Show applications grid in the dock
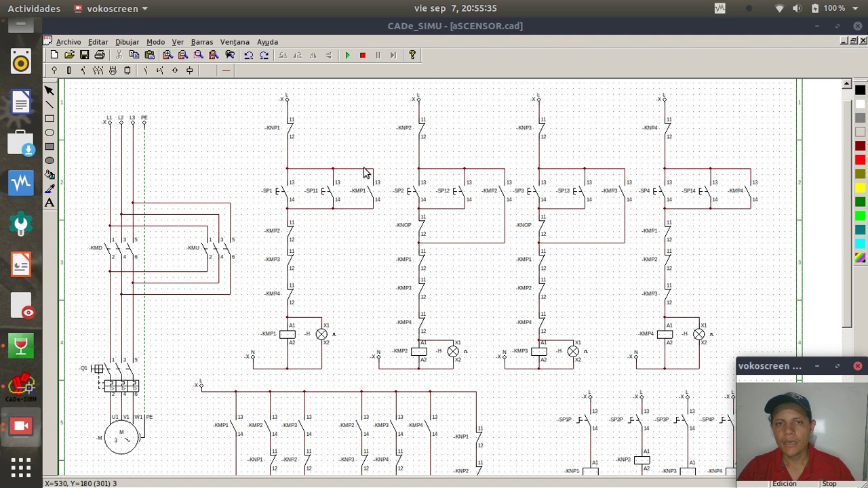 tap(20, 468)
